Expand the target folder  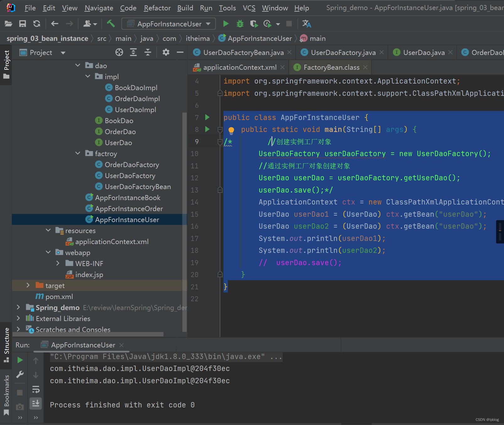[x=28, y=285]
